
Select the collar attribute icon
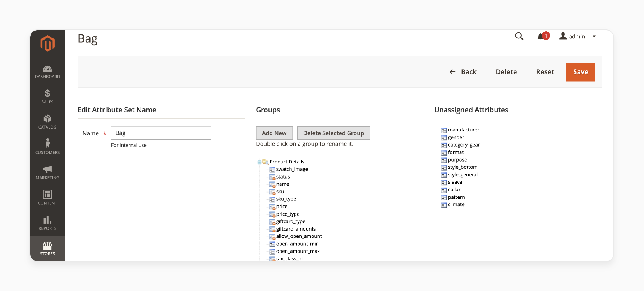[444, 190]
